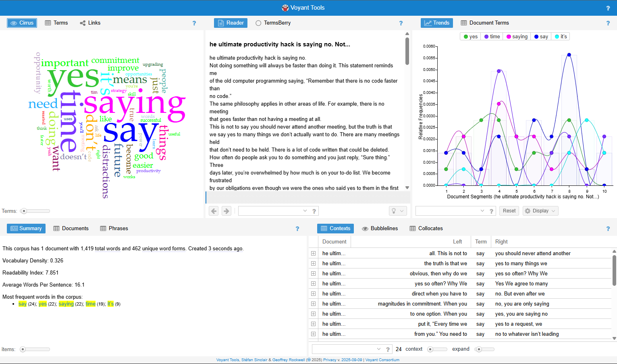This screenshot has width=617, height=364.
Task: Open the Collocates tab
Action: pos(426,229)
